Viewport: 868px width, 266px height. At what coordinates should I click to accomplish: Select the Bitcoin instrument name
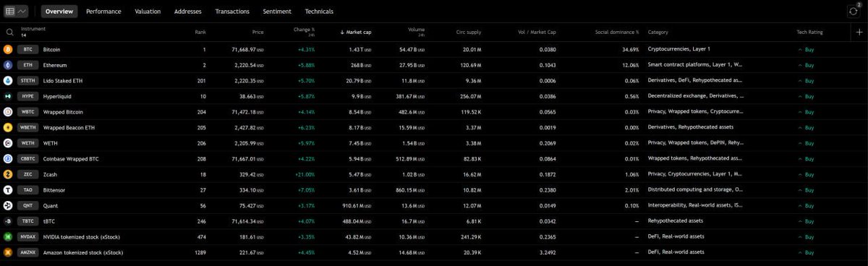coord(51,49)
